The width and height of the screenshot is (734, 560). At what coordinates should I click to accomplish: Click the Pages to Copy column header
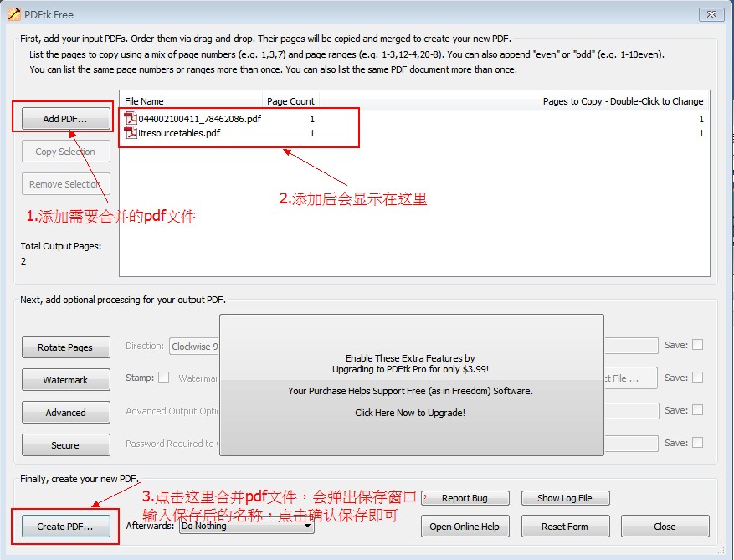[x=514, y=101]
